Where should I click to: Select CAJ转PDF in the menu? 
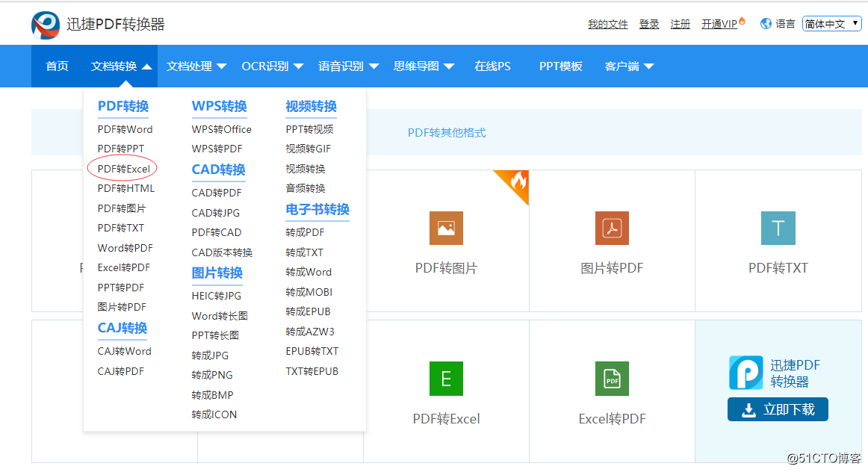click(x=121, y=371)
